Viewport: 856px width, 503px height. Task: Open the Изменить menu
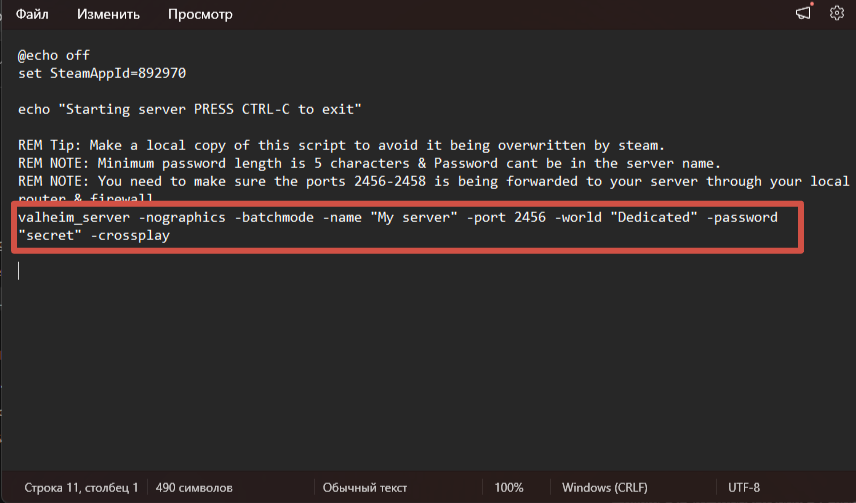(108, 14)
